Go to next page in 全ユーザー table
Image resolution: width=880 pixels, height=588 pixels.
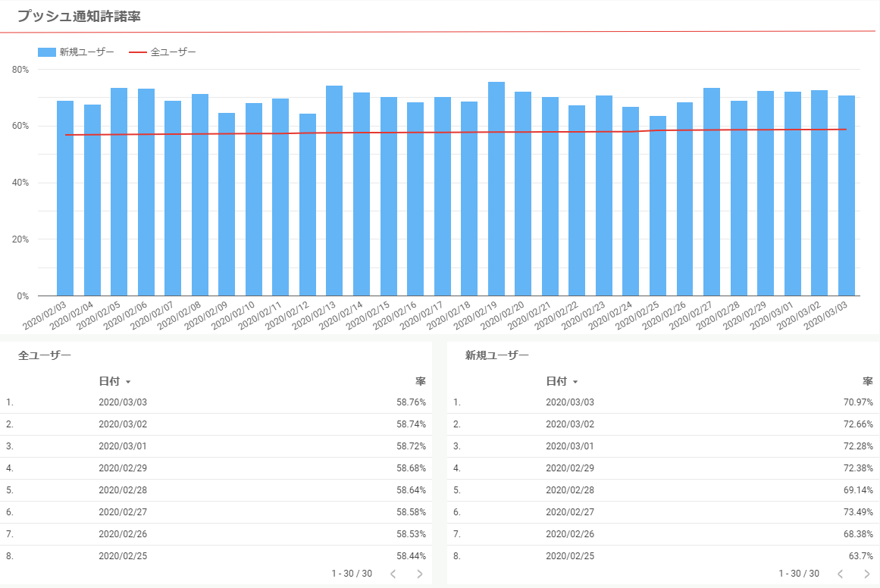419,574
